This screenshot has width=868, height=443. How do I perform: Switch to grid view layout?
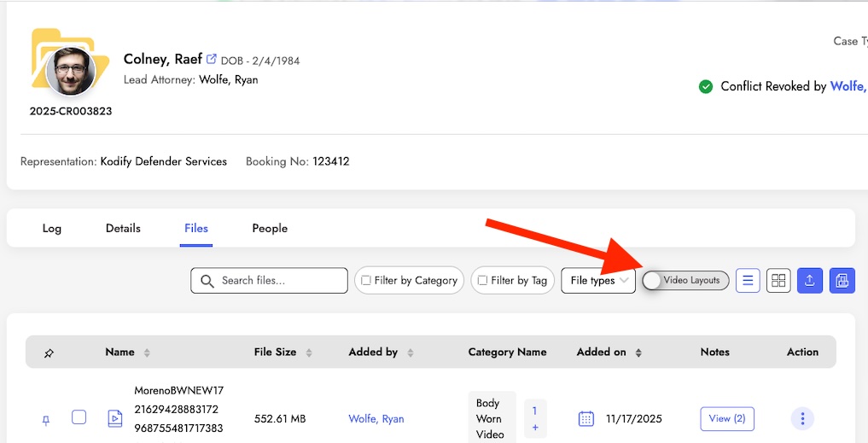click(x=778, y=281)
